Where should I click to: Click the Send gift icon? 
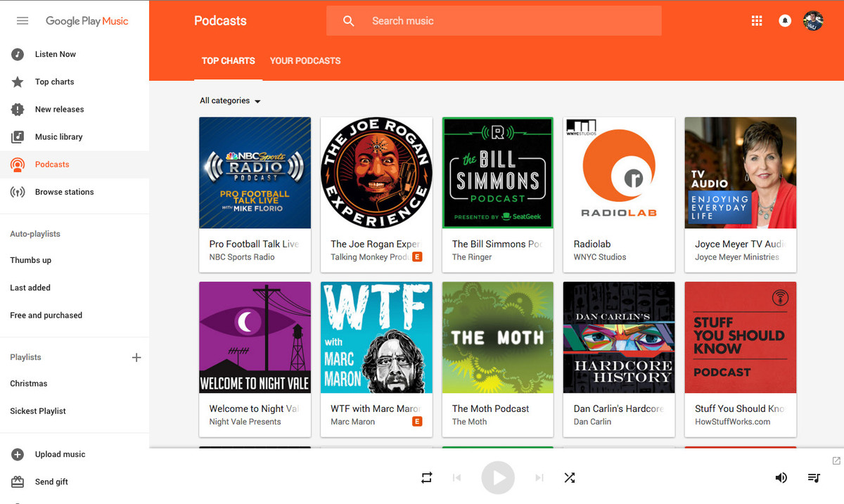(x=18, y=482)
